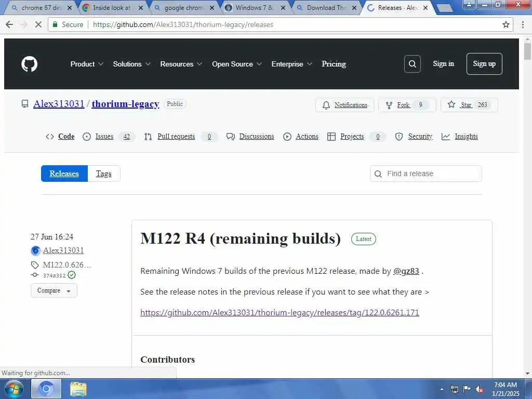Open the Discussions tab

tap(250, 137)
